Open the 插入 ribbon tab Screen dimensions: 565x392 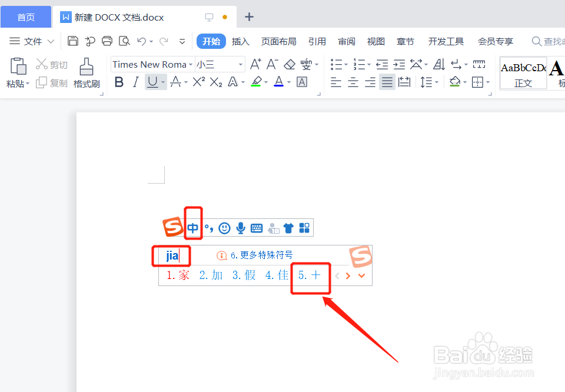point(240,41)
